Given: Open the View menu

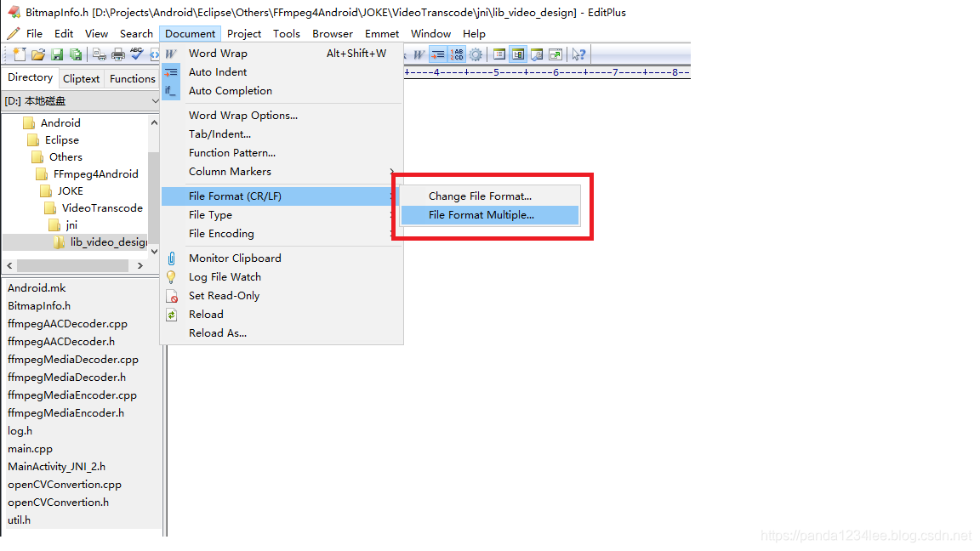Looking at the screenshot, I should 96,34.
